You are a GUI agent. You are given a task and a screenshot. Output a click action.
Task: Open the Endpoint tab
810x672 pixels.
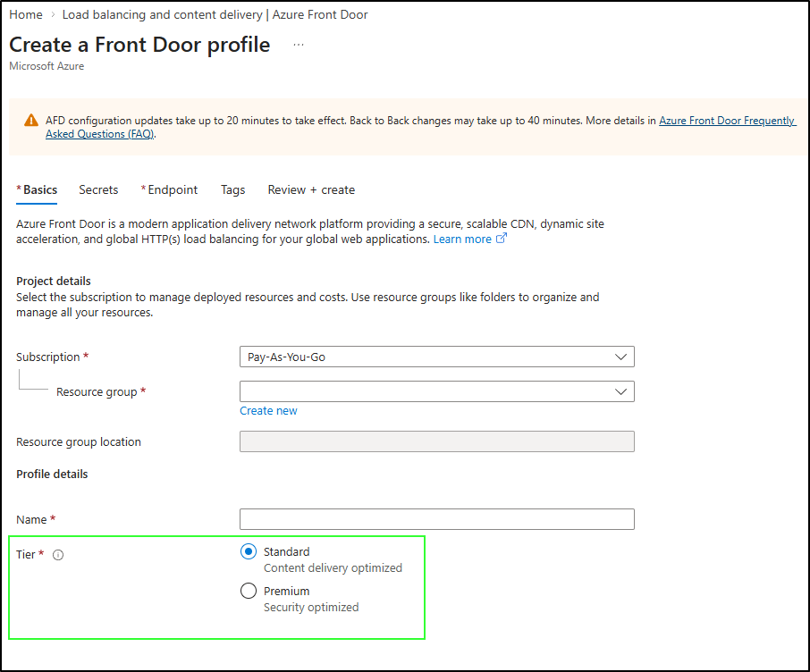point(172,189)
